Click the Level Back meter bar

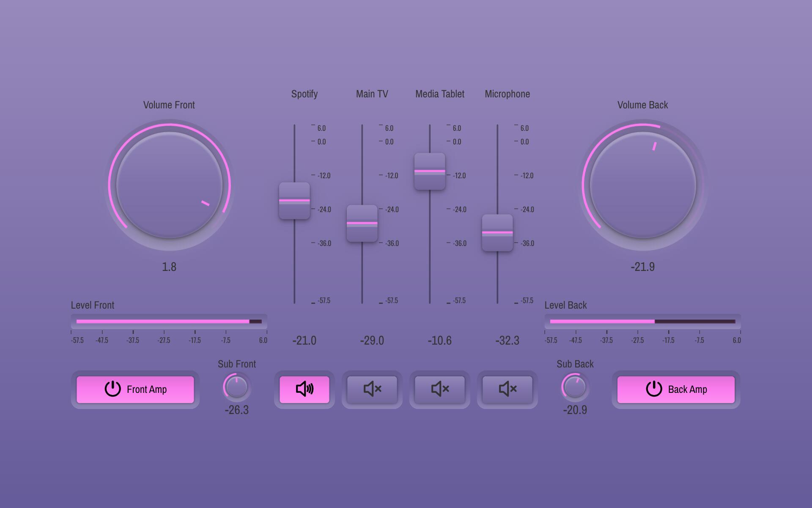[x=643, y=321]
